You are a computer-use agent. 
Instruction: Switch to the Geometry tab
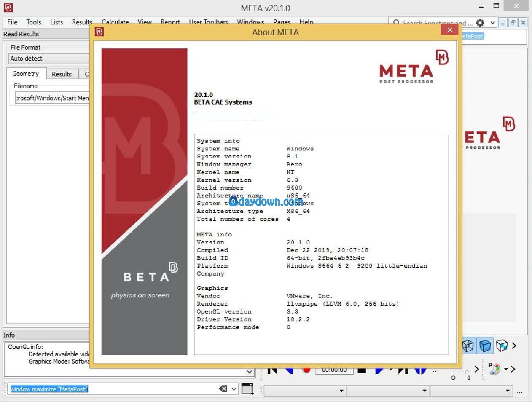26,74
